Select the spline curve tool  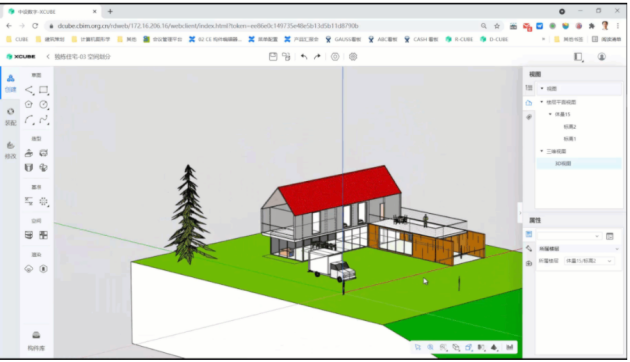(x=44, y=120)
